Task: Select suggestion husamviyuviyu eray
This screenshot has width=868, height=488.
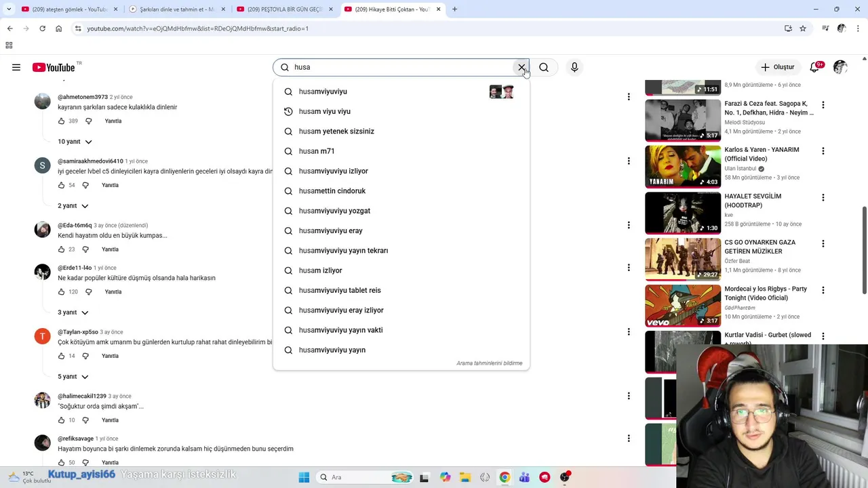Action: pos(401,230)
